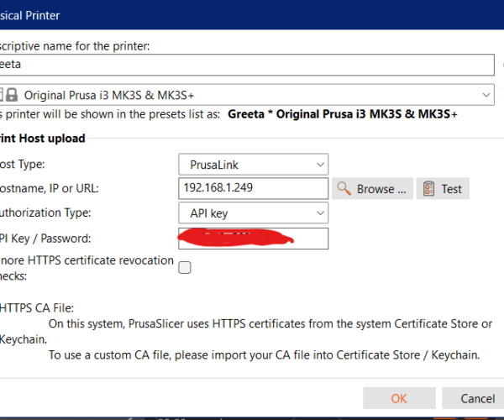Click the lock icon beside printer preset

pyautogui.click(x=12, y=95)
